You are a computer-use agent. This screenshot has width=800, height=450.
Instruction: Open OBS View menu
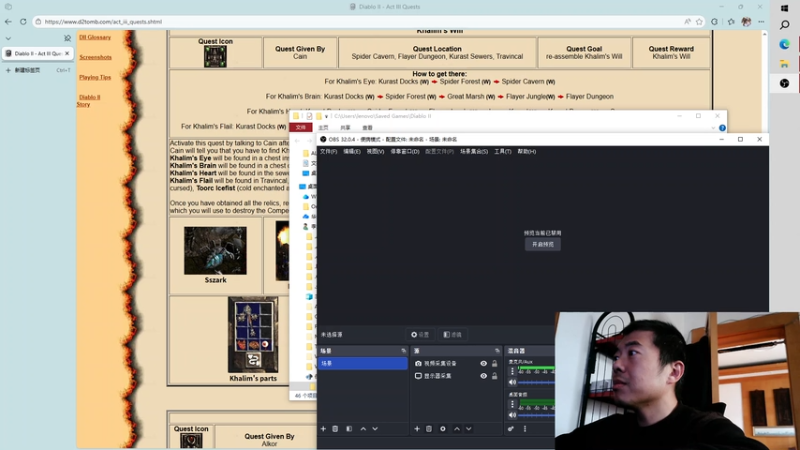pos(375,152)
